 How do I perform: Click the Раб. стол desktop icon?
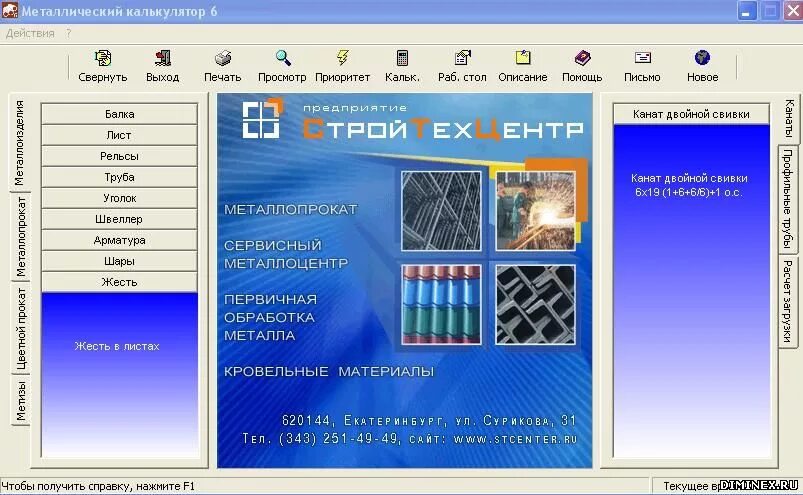click(462, 58)
